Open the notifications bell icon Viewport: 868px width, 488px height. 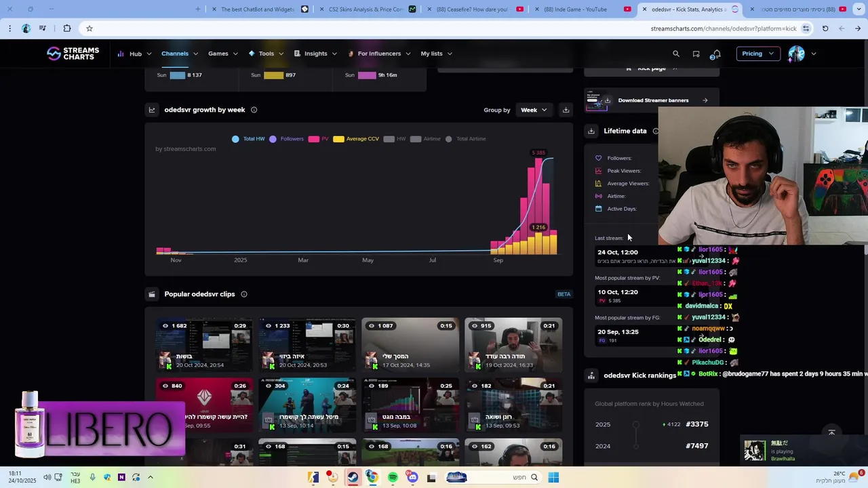716,54
